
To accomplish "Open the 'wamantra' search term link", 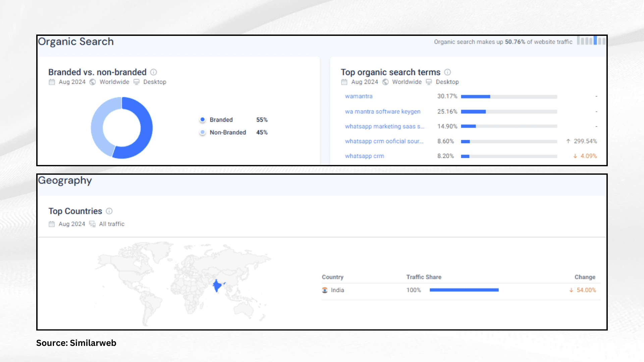I will 359,96.
